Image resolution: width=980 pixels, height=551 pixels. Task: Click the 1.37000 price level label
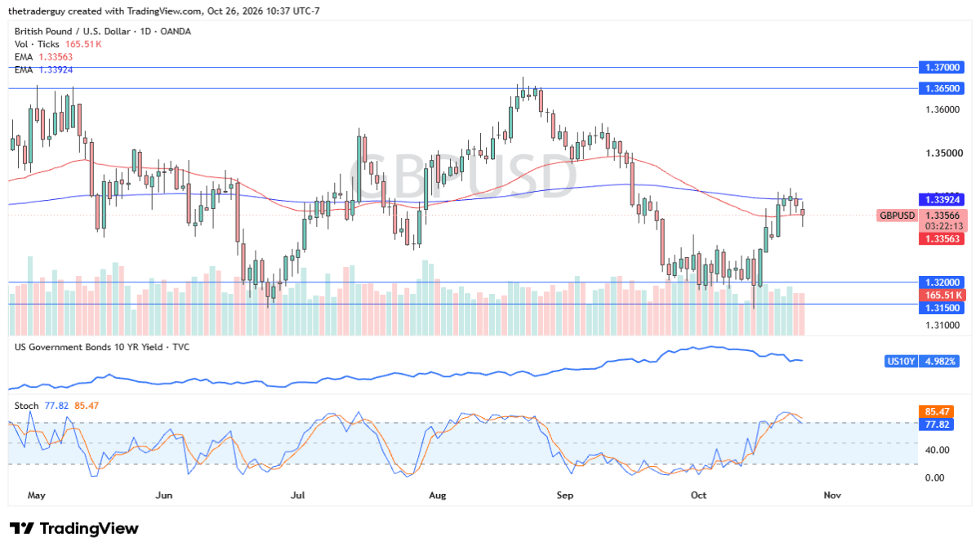coord(942,67)
